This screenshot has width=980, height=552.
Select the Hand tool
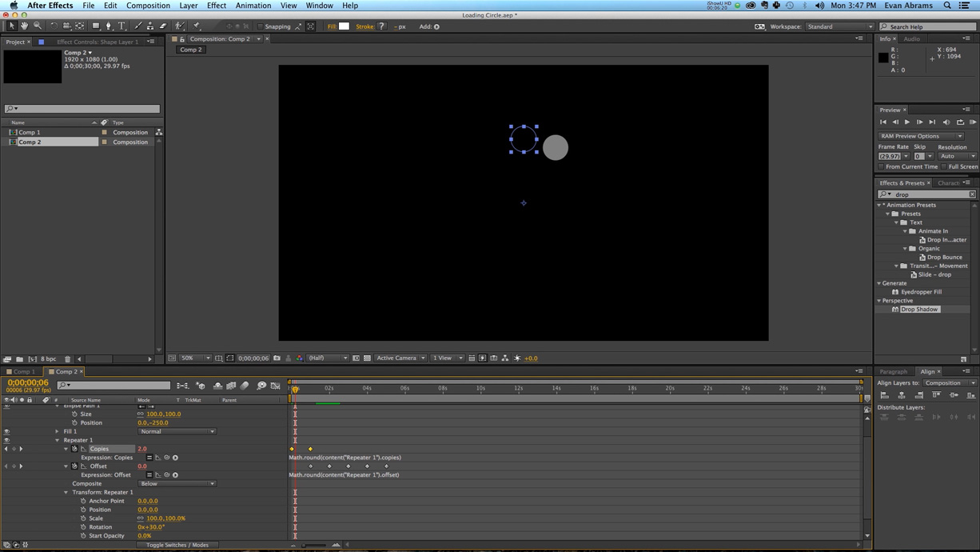pos(24,26)
